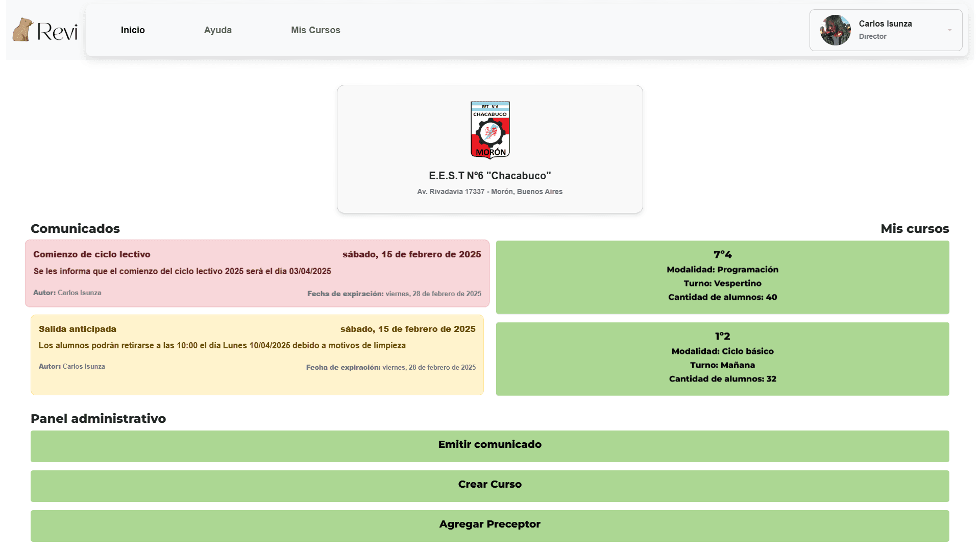Click the school name E.E.S.T N°6 "Chacabuco"
This screenshot has width=980, height=550.
[490, 176]
